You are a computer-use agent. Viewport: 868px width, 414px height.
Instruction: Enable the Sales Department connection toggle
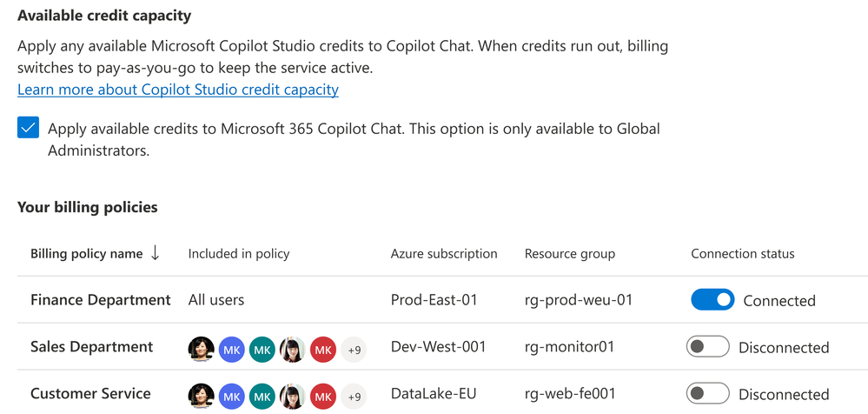(707, 347)
